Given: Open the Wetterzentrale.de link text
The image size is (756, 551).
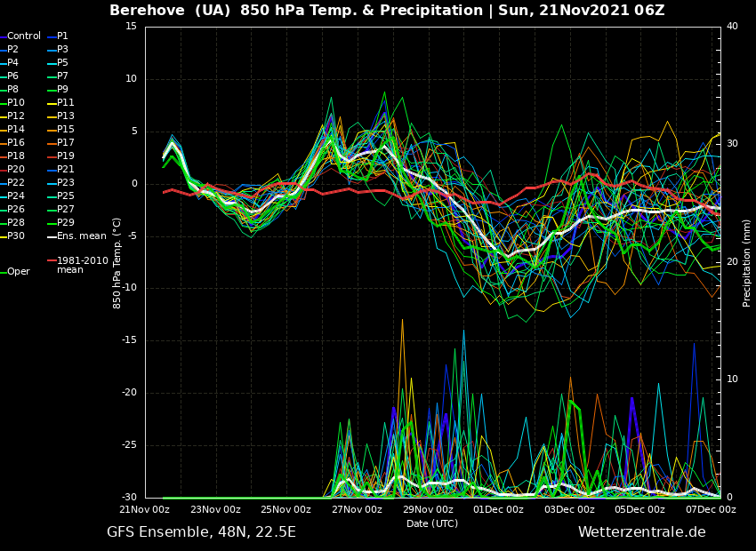Looking at the screenshot, I should tap(641, 532).
